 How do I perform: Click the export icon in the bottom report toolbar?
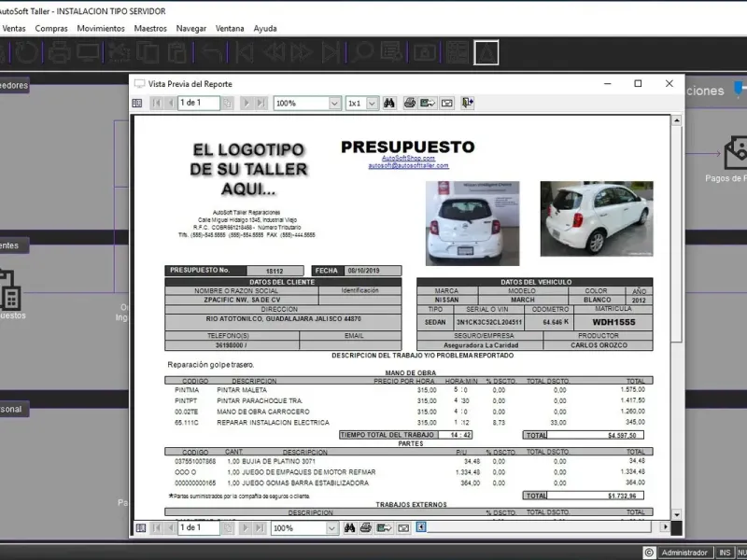(x=384, y=527)
